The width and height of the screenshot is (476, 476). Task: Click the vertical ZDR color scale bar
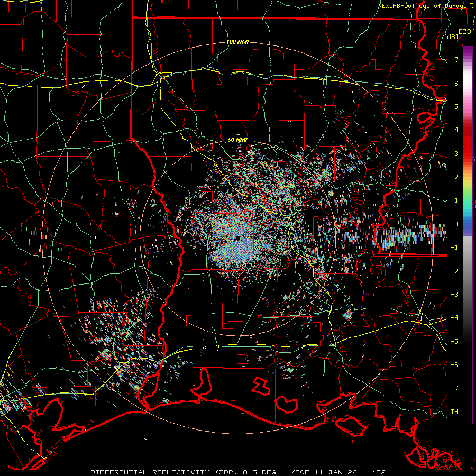click(467, 235)
